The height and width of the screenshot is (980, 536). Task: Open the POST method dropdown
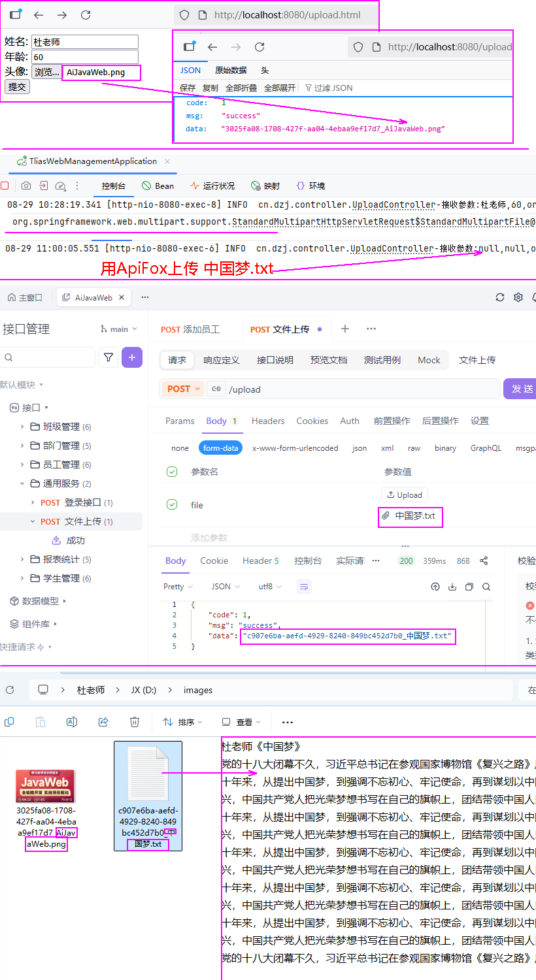[183, 389]
